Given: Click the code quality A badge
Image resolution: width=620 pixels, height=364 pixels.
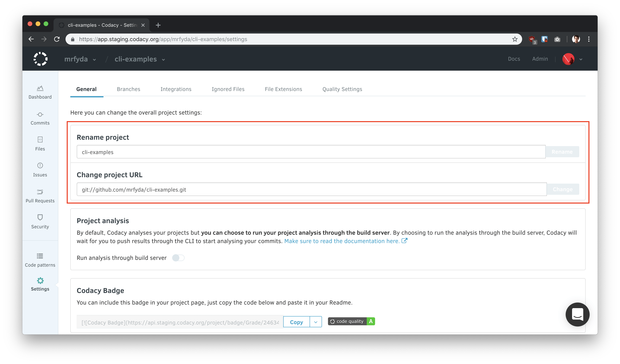Looking at the screenshot, I should (x=351, y=321).
